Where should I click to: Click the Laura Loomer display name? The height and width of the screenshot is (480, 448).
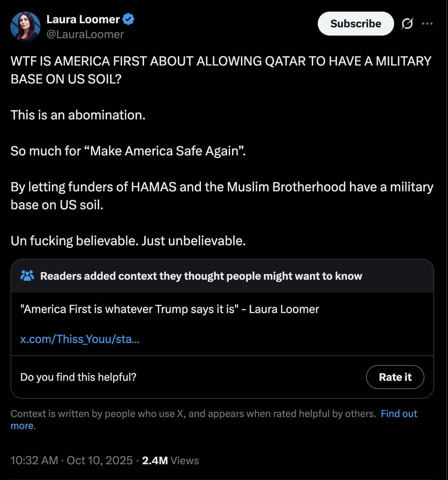(x=83, y=19)
